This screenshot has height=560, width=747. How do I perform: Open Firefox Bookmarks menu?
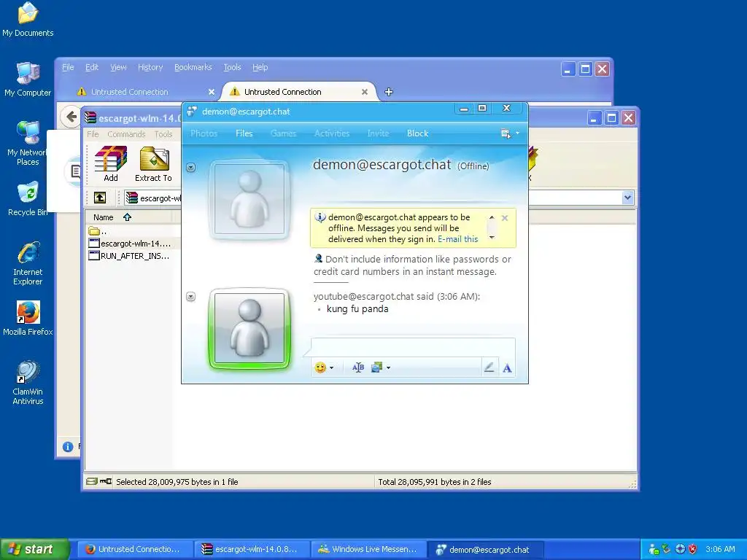[x=193, y=67]
